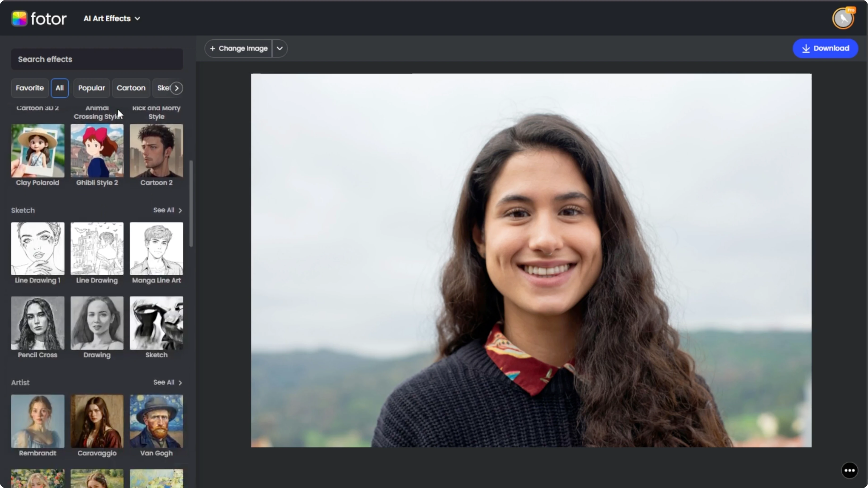Screen dimensions: 868x488
Task: Open the user profile avatar
Action: (843, 19)
